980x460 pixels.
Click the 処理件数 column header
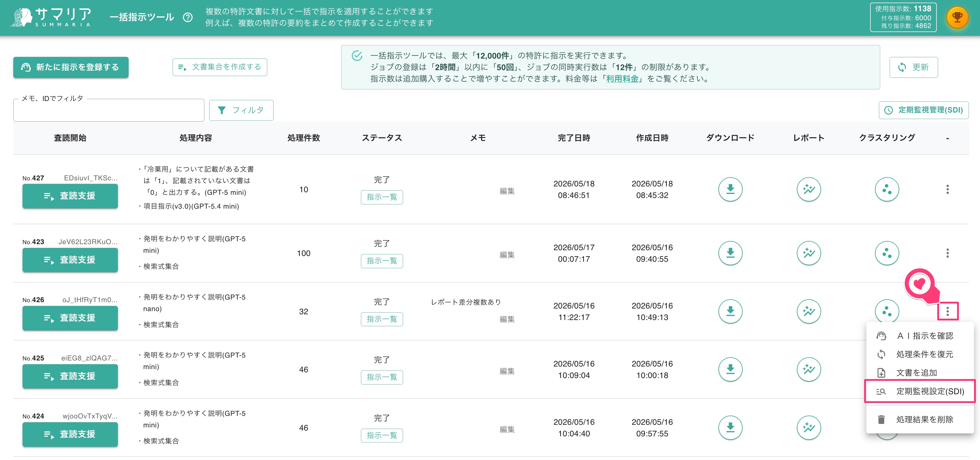(303, 138)
